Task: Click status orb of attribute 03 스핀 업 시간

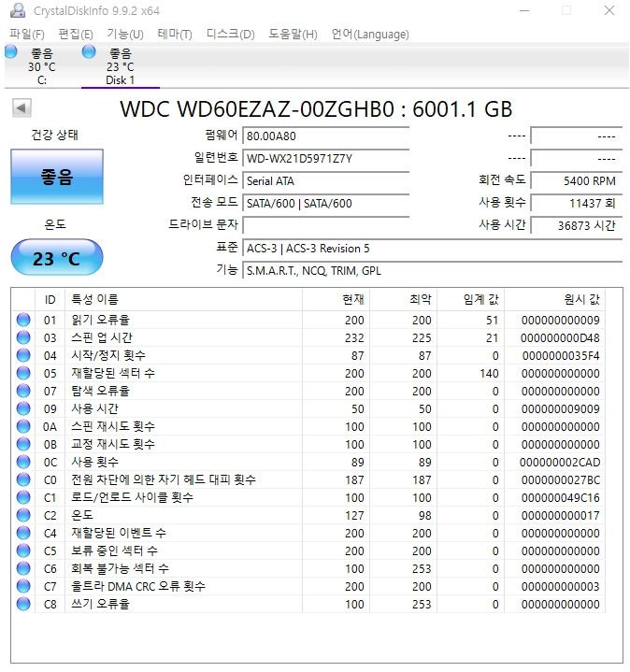Action: click(23, 337)
